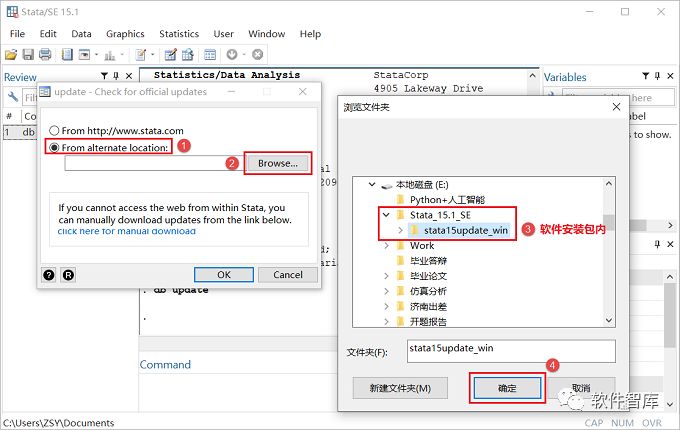Click the Graph bar-chart toolbar icon
Screen dimensions: 680x430
point(110,55)
